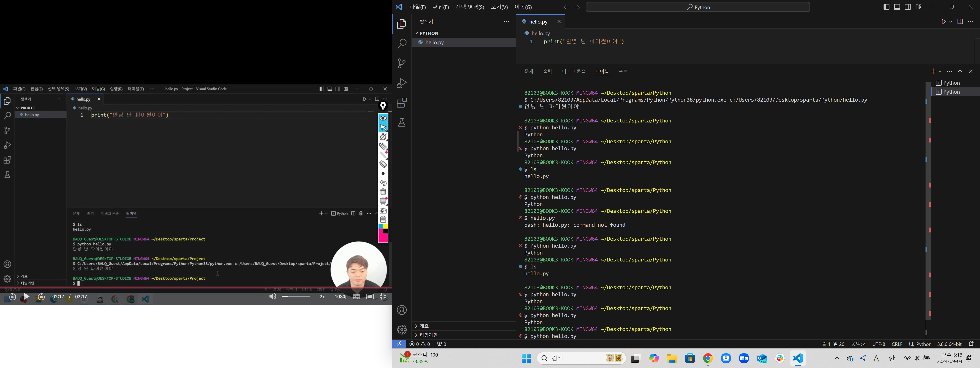The width and height of the screenshot is (980, 368).
Task: Toggle theater mode in the video player
Action: click(x=370, y=297)
